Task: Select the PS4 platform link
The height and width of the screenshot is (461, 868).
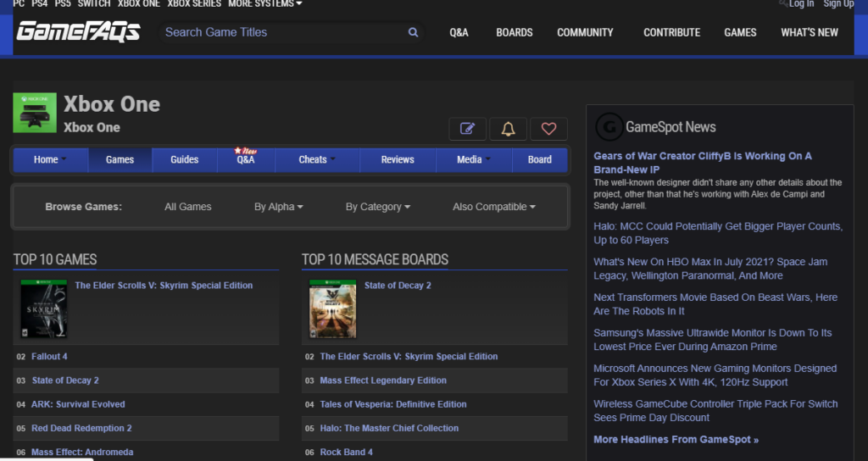Action: (39, 4)
